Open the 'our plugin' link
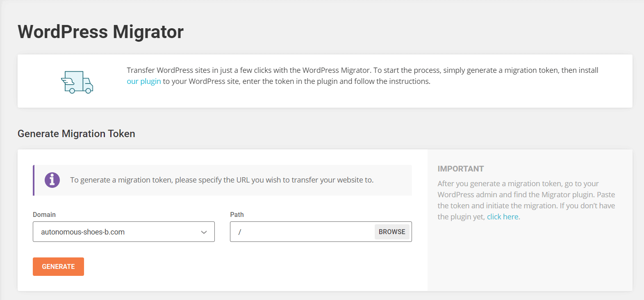This screenshot has width=644, height=300. pos(144,81)
